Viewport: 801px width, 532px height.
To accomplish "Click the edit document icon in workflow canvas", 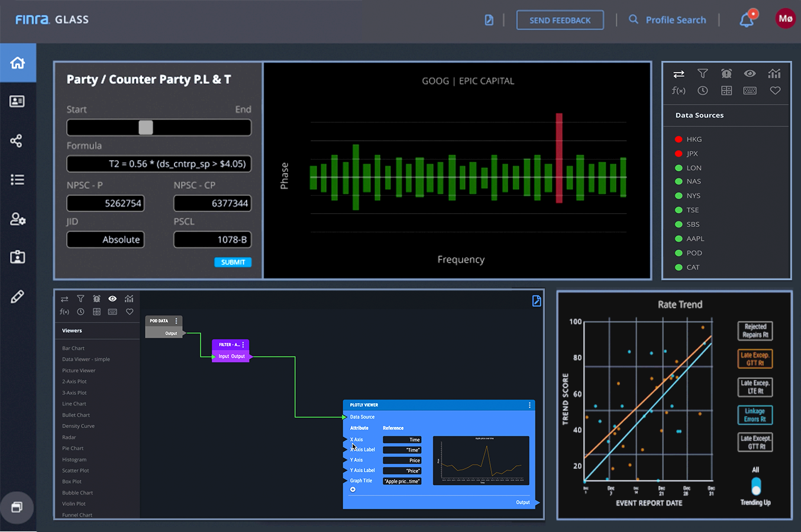I will coord(537,301).
